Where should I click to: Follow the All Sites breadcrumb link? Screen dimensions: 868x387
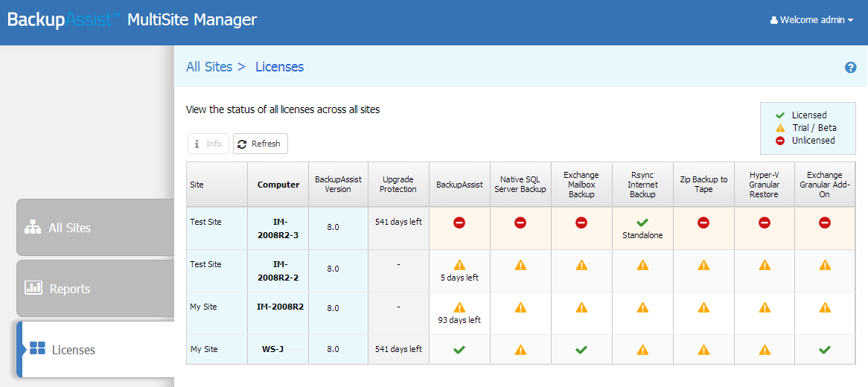[209, 67]
